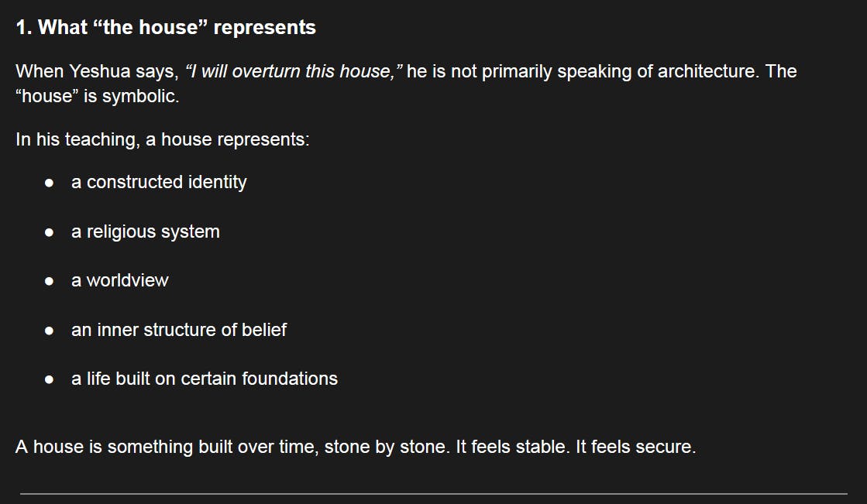This screenshot has width=867, height=504.
Task: Select the "a worldview" list item
Action: point(120,280)
